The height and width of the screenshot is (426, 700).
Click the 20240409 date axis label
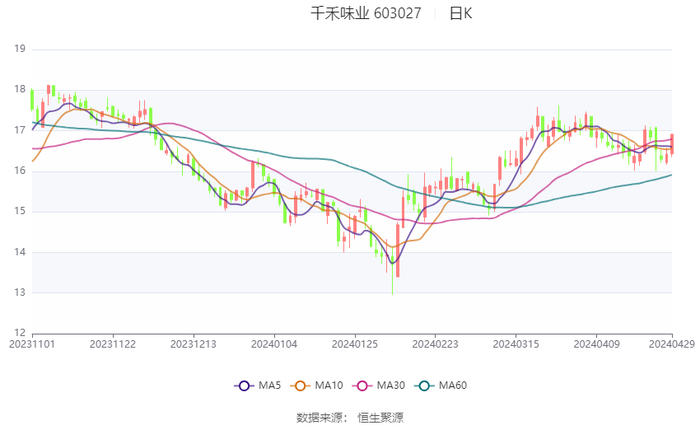pos(596,344)
